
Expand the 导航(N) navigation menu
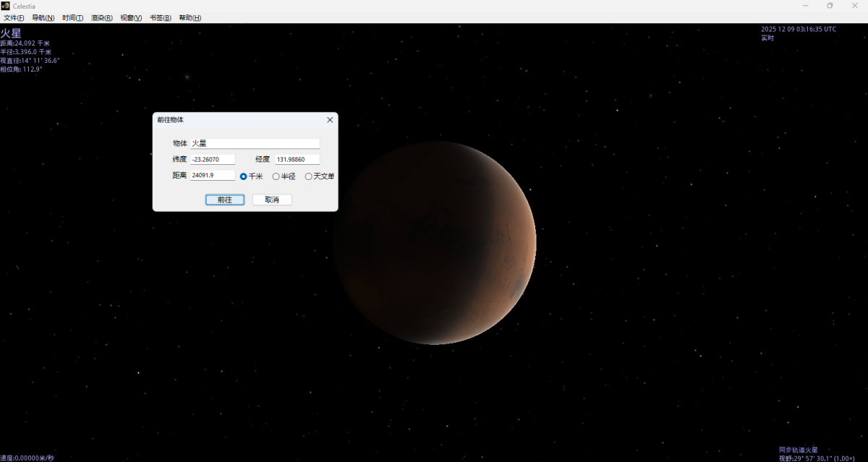point(43,18)
